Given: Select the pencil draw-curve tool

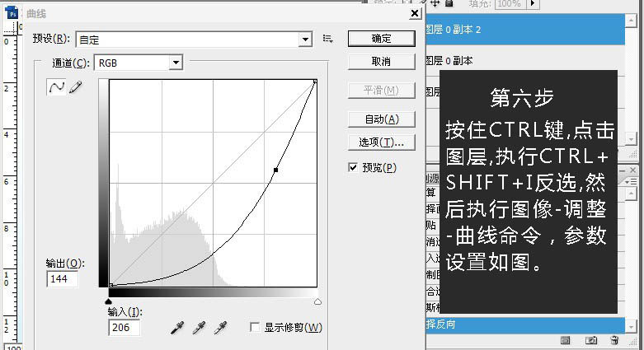Looking at the screenshot, I should [x=76, y=87].
